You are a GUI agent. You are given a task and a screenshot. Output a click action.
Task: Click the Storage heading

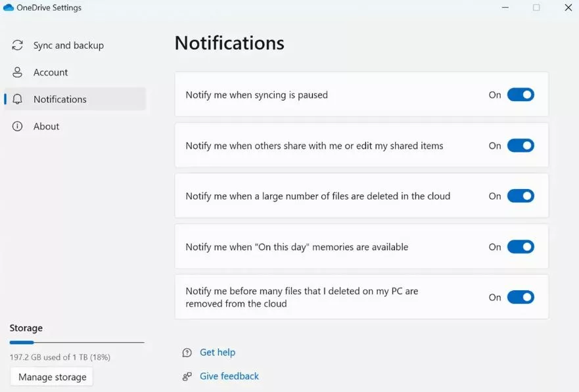coord(26,328)
